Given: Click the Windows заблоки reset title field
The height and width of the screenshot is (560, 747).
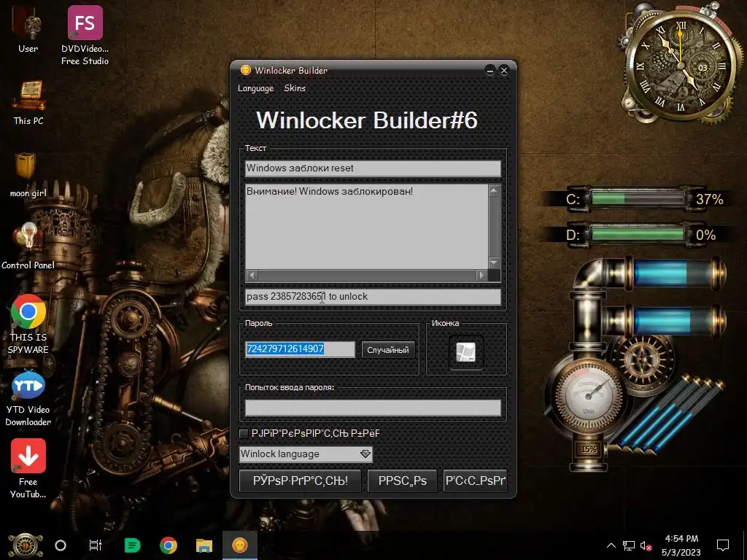Looking at the screenshot, I should [x=373, y=168].
